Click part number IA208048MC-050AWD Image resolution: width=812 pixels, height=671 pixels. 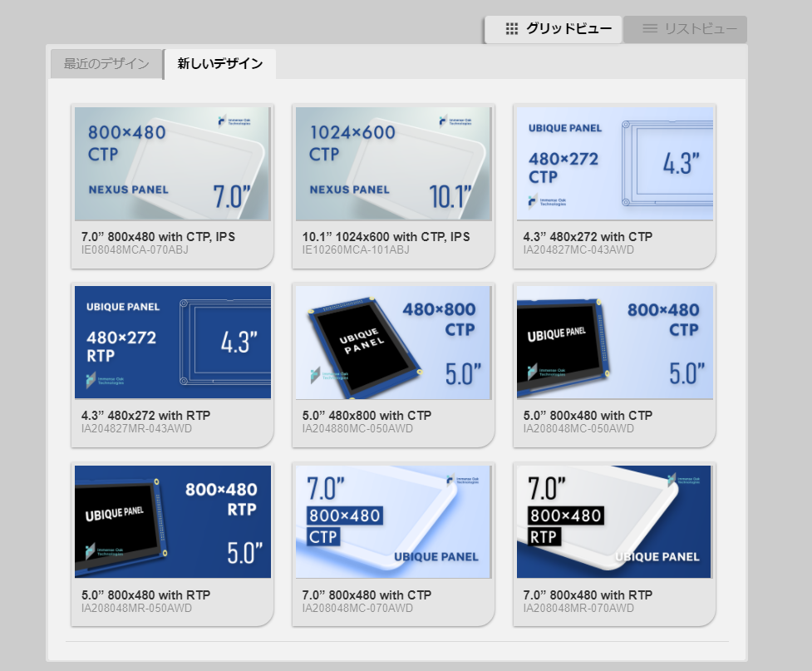coord(578,428)
